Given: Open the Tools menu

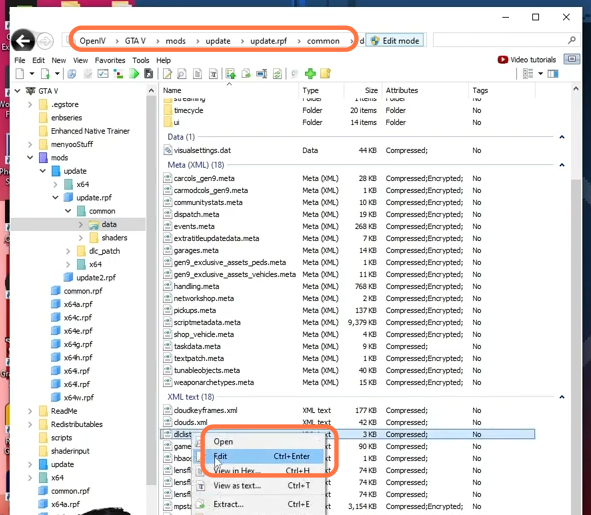Looking at the screenshot, I should pos(141,60).
